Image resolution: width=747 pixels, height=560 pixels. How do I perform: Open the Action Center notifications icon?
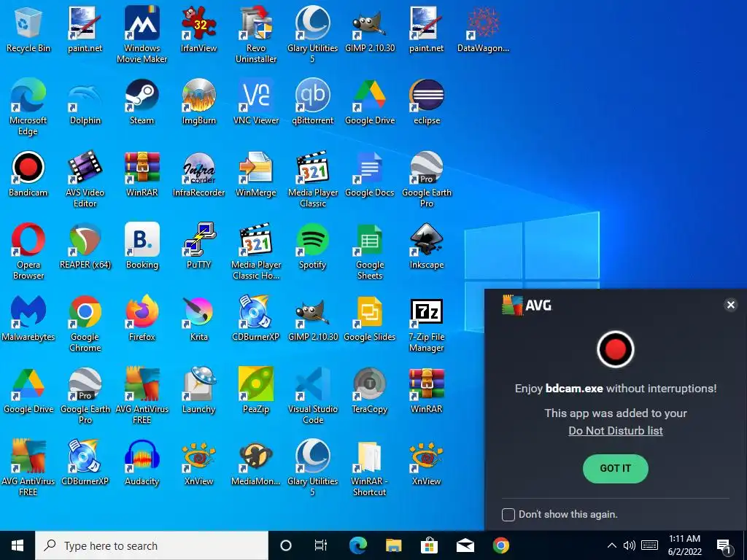point(724,545)
